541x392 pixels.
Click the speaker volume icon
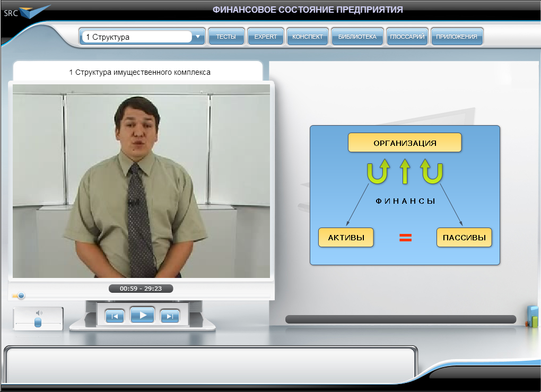(x=39, y=312)
